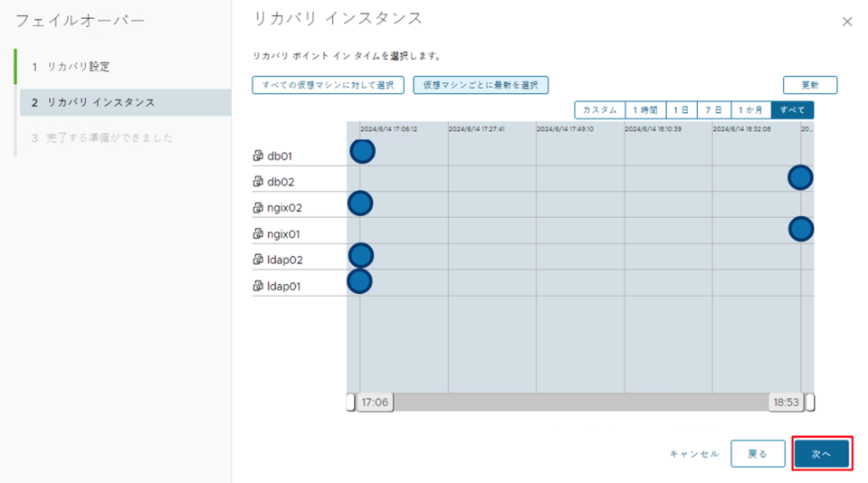Click the right handle of time range slider

[x=810, y=402]
